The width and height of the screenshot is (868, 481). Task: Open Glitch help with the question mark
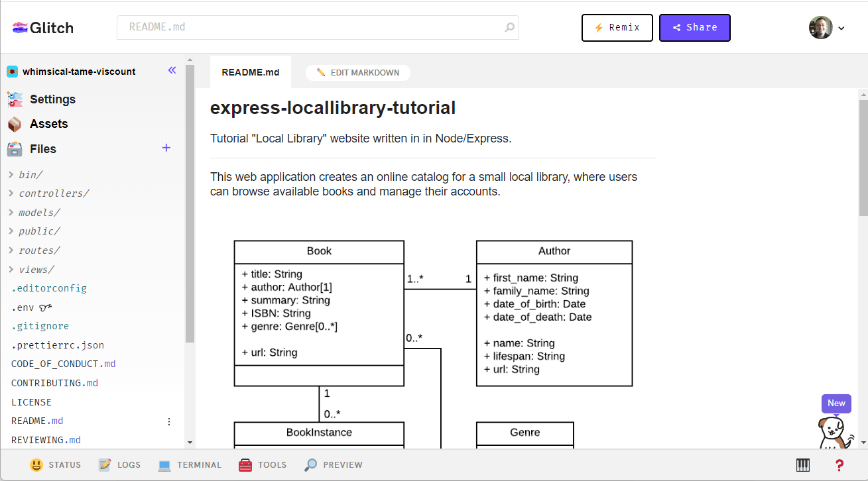pos(839,464)
